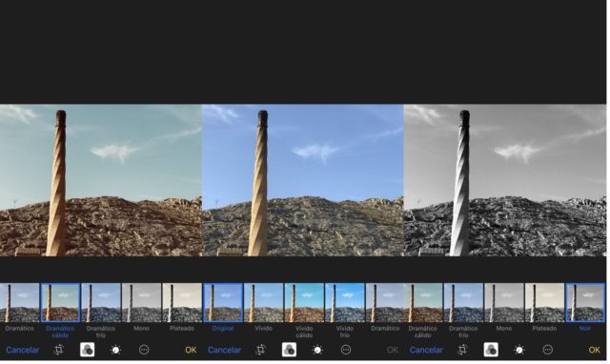
Task: Select the Vívido filter thumbnail
Action: [265, 304]
